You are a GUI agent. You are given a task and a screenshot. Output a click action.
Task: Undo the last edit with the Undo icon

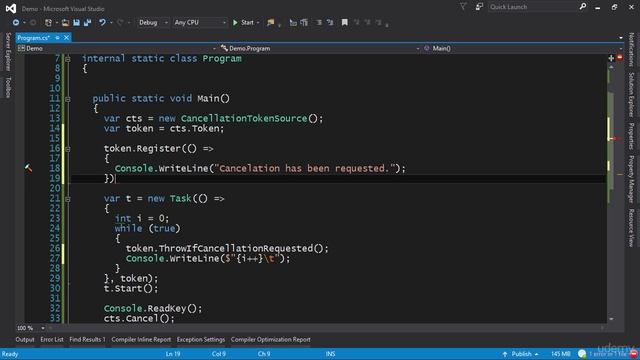(102, 22)
